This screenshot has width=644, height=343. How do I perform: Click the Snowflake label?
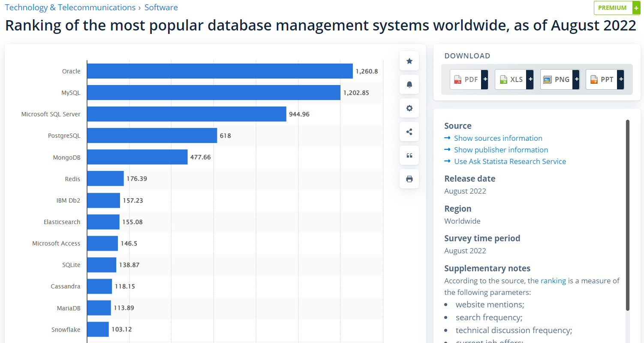66,330
